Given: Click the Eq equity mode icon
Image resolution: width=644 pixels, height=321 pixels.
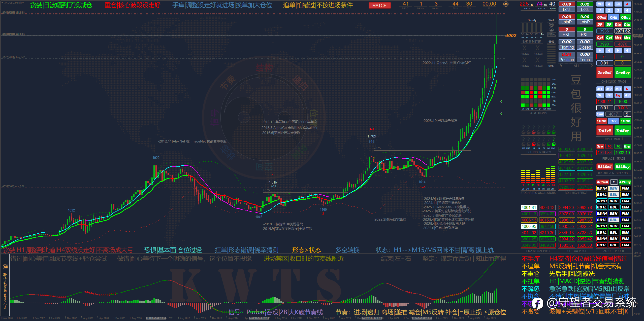Looking at the screenshot, I should coord(618,95).
